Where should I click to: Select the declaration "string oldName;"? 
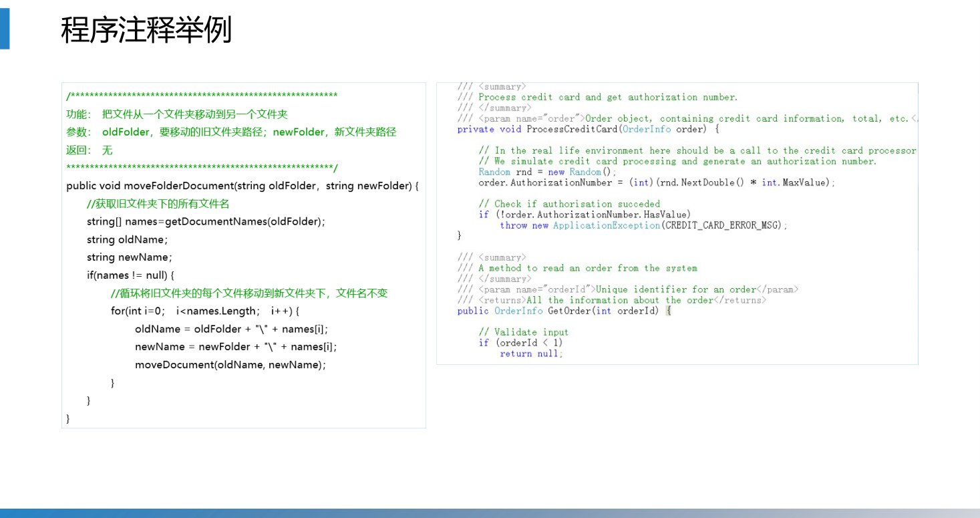click(127, 239)
